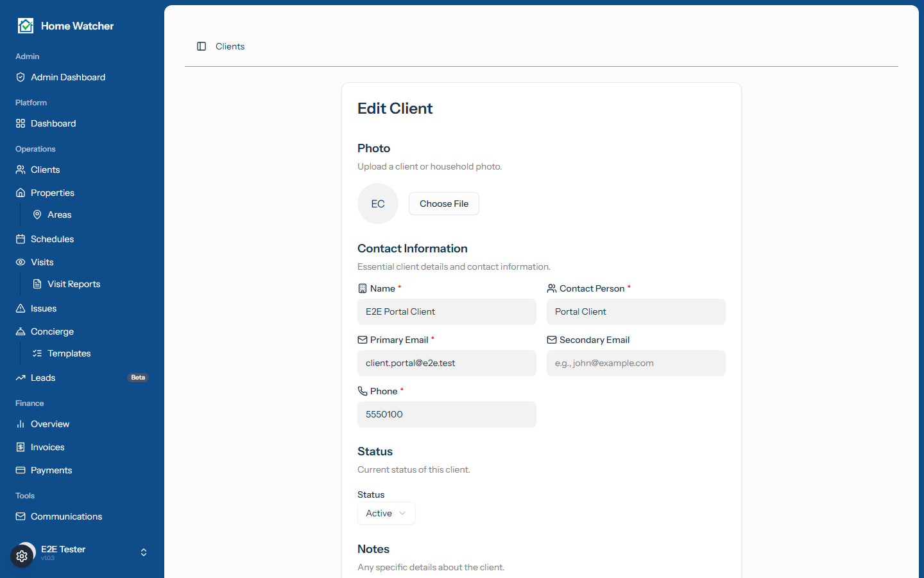Click the Clients people icon in sidebar
Image resolution: width=924 pixels, height=578 pixels.
tap(21, 170)
